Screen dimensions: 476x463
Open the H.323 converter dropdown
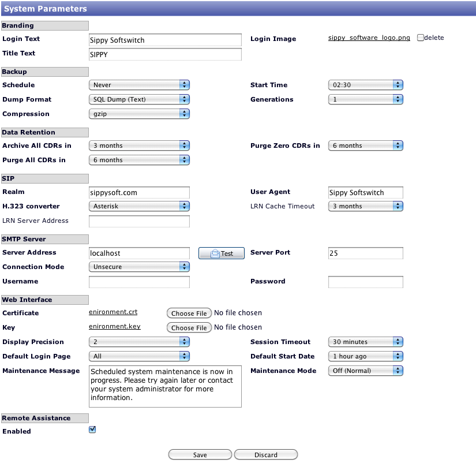[139, 206]
